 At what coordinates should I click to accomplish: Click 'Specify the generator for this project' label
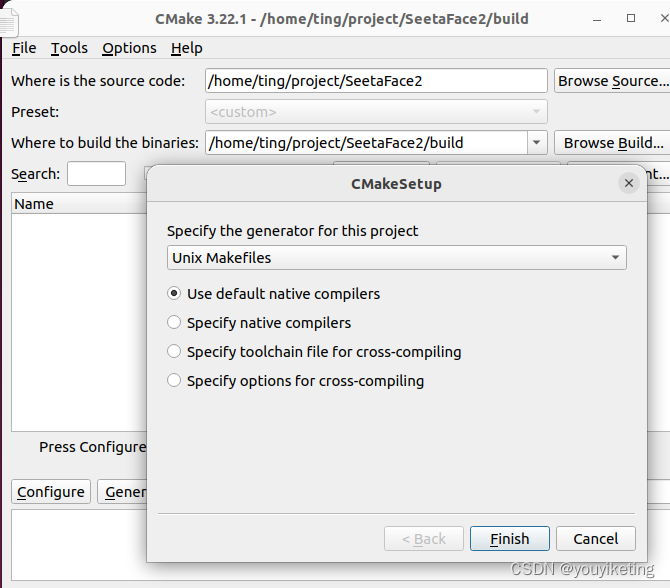coord(293,231)
